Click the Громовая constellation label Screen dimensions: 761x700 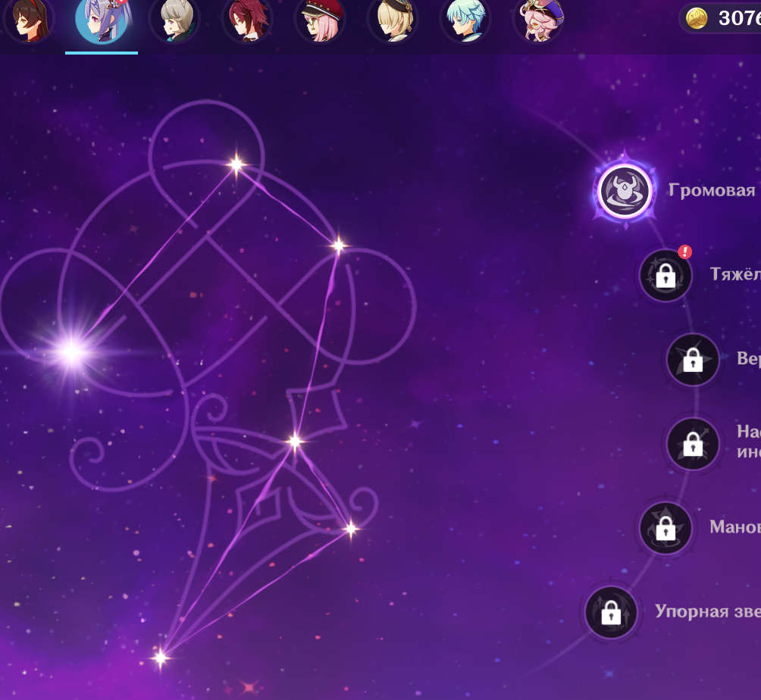click(x=712, y=190)
